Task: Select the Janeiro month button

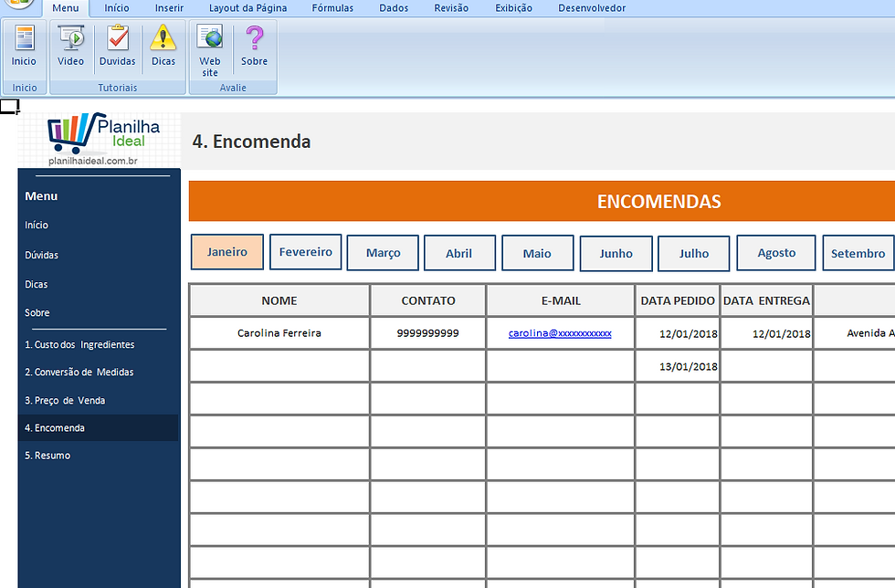Action: [x=227, y=252]
